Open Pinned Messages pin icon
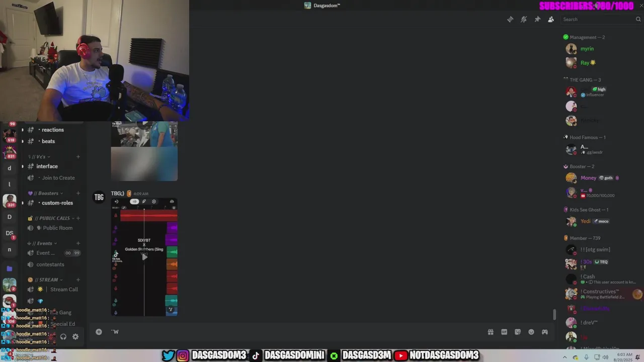This screenshot has height=362, width=644. pos(537,19)
